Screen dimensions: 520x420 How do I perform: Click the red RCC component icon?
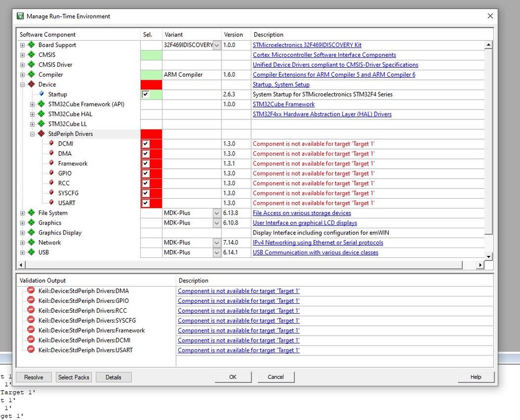click(x=52, y=183)
